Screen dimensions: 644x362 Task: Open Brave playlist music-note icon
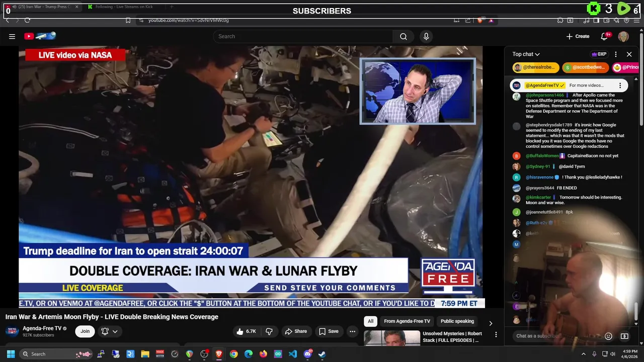(x=587, y=20)
